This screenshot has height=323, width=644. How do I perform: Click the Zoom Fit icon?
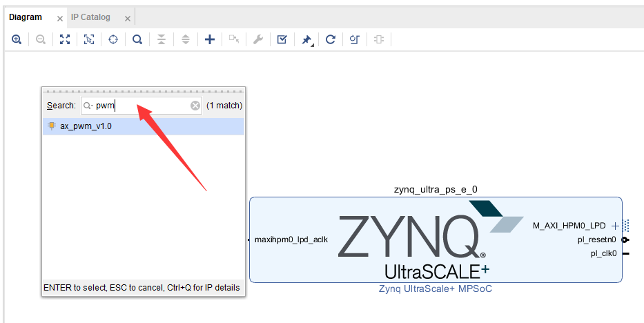(65, 39)
